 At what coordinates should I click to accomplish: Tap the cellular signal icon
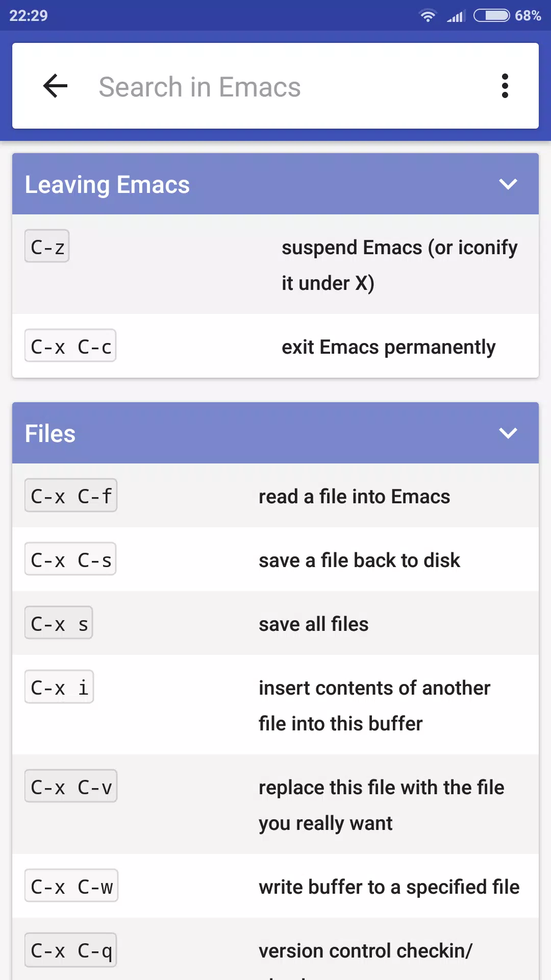tap(456, 16)
